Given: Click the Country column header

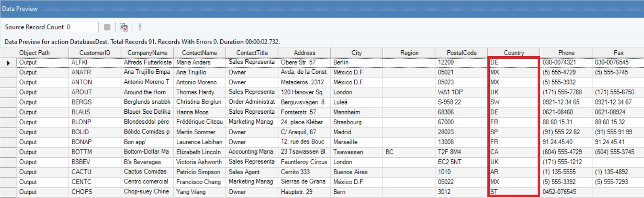Looking at the screenshot, I should [514, 53].
